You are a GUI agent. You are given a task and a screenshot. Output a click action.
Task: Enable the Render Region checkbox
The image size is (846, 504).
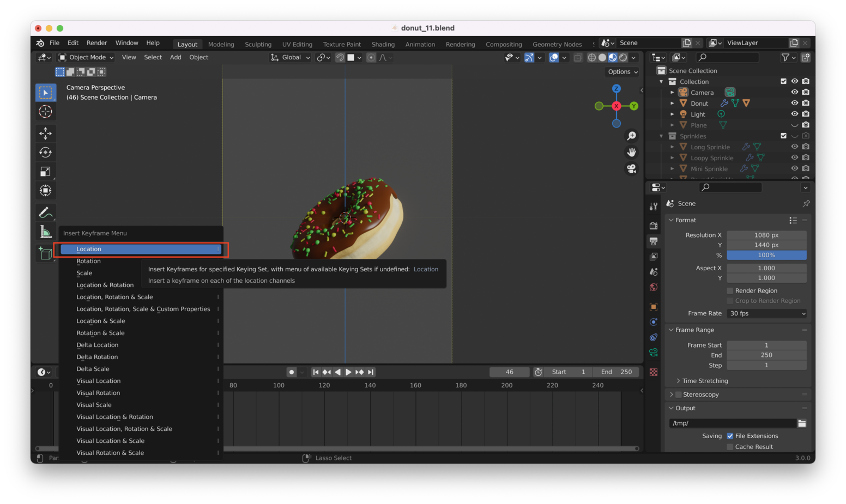point(730,290)
